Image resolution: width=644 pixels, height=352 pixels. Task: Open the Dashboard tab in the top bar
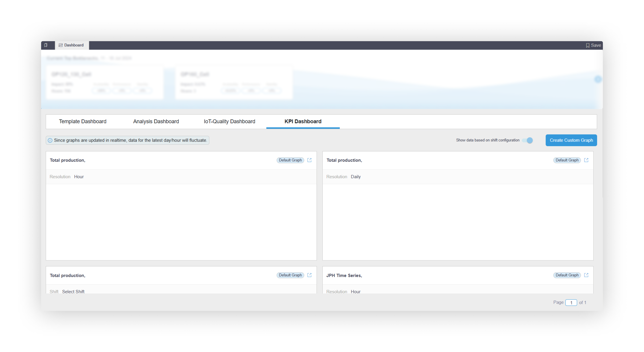71,45
